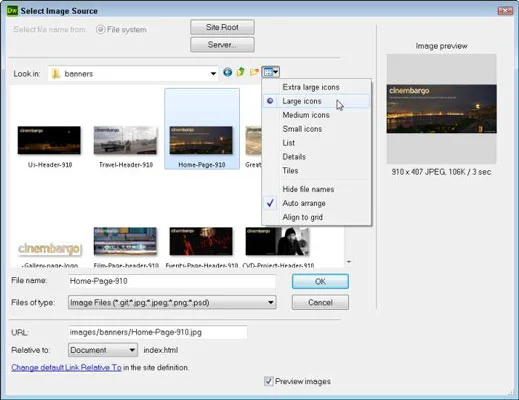519x400 pixels.
Task: Click the Dreamweaver icon in the title bar
Action: click(12, 11)
